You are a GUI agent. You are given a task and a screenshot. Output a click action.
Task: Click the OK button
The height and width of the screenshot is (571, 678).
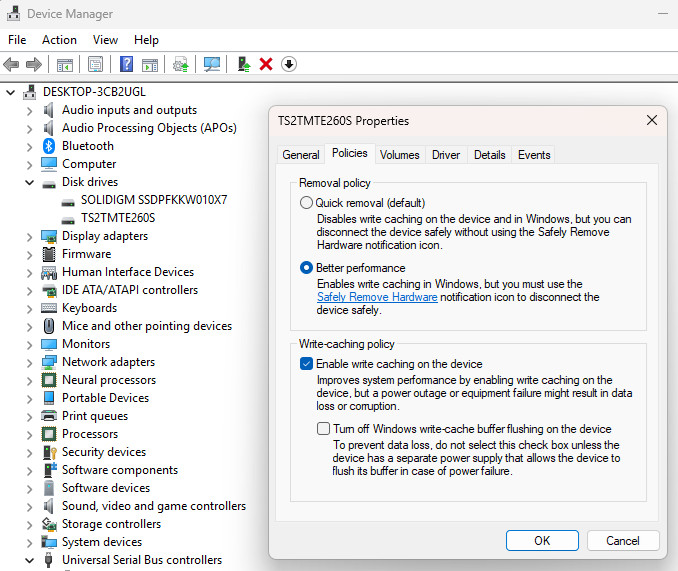click(x=542, y=540)
